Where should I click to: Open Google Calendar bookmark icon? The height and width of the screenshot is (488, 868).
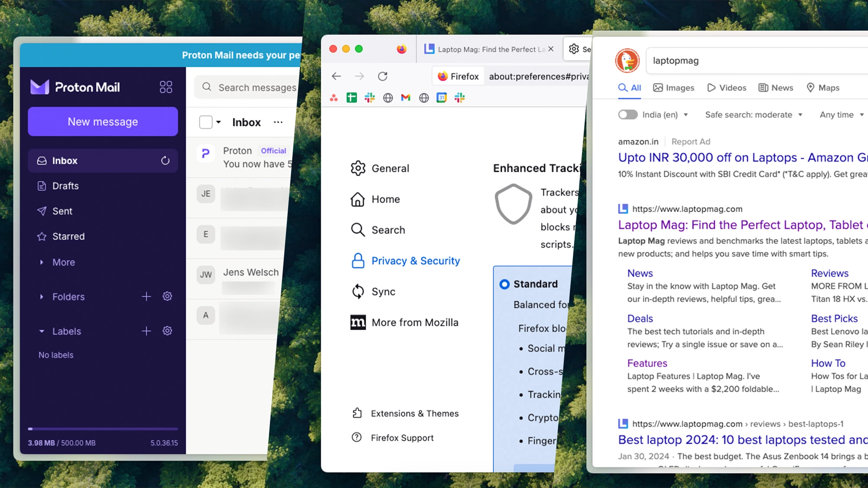[x=441, y=98]
